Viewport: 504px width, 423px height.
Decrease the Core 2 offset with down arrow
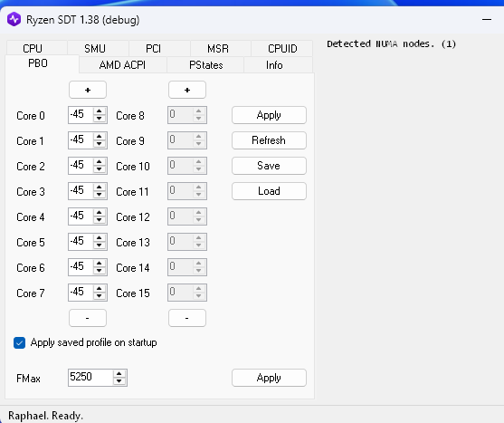click(x=100, y=169)
